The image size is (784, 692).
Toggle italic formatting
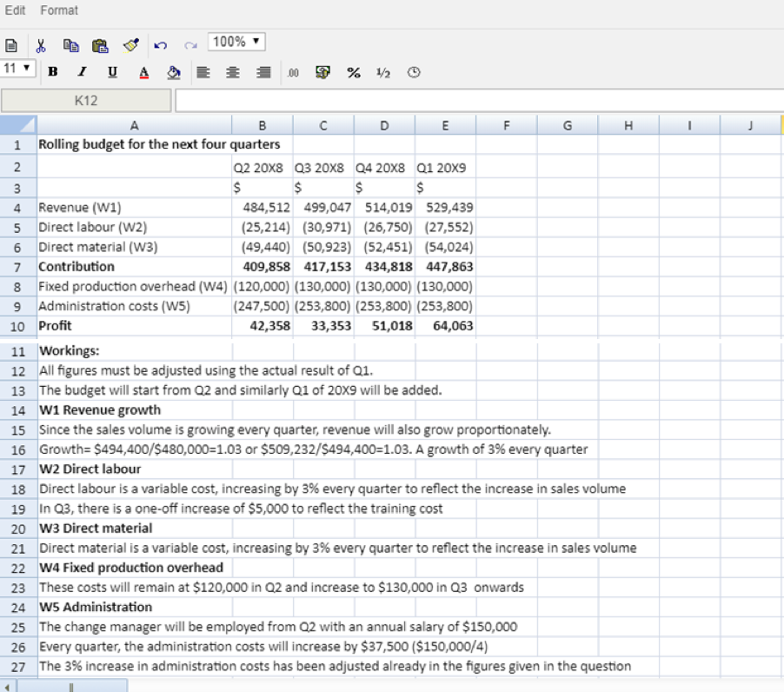coord(83,73)
